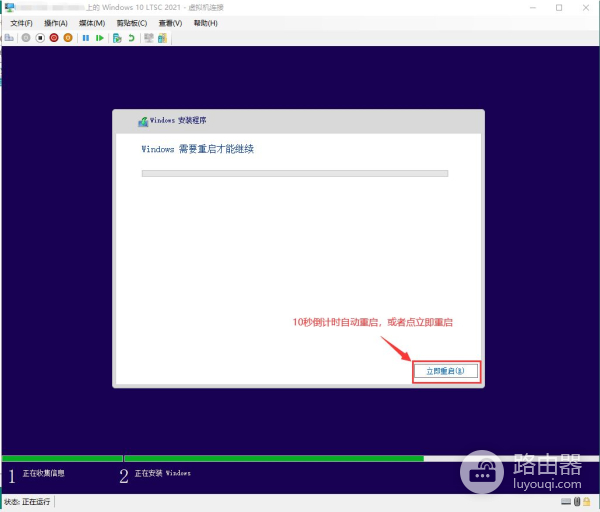Click the heading Windows 需要重启才能继续
Screen dimensions: 600x512
197,149
